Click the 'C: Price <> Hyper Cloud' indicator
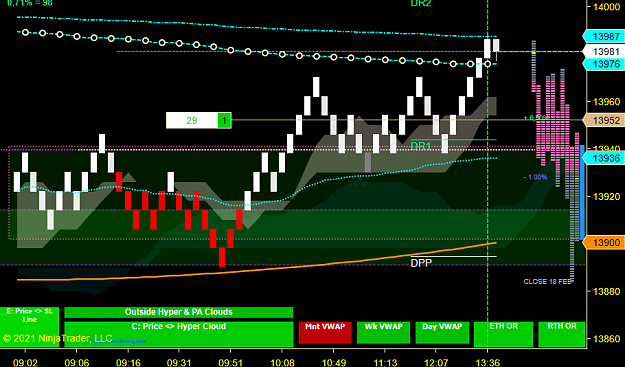Screen dimensions: 625x367 tap(179, 334)
